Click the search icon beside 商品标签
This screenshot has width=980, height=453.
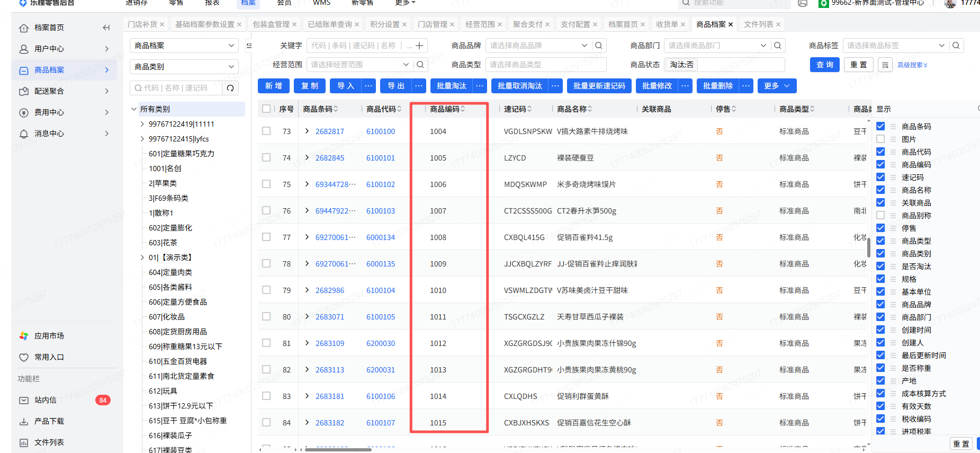click(956, 46)
